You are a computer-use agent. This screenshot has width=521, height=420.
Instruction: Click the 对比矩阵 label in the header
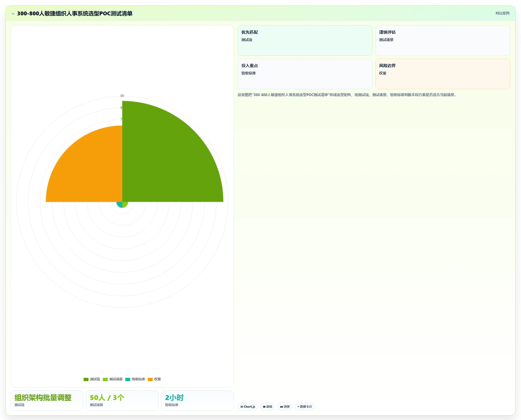coord(502,13)
